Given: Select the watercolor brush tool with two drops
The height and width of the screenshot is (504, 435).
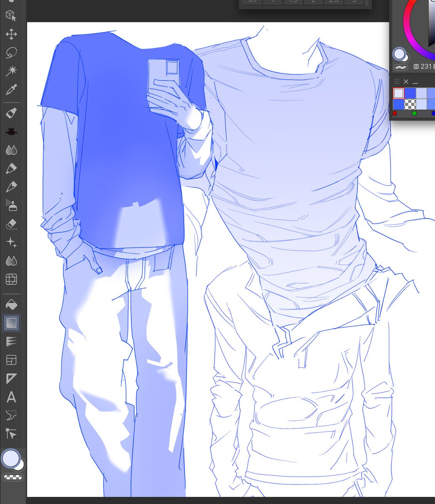Looking at the screenshot, I should tap(11, 150).
